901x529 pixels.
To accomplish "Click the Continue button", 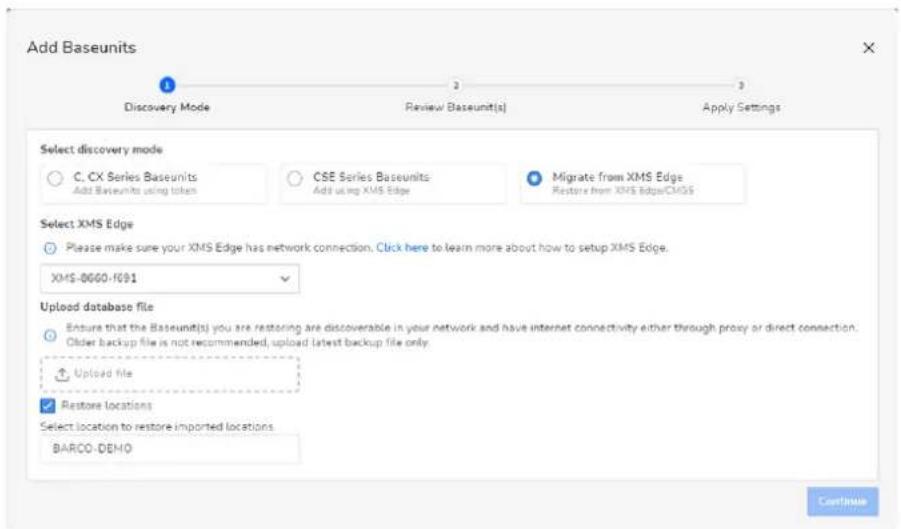I will (x=842, y=501).
